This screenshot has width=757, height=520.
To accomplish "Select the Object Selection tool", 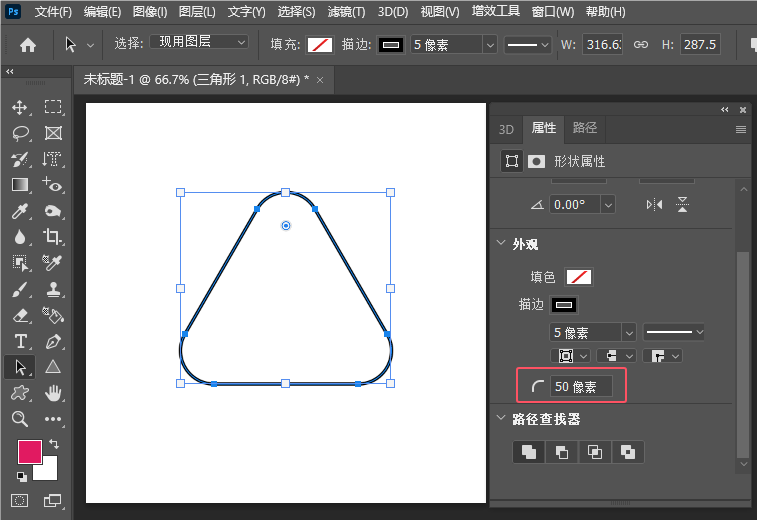I will coord(20,263).
